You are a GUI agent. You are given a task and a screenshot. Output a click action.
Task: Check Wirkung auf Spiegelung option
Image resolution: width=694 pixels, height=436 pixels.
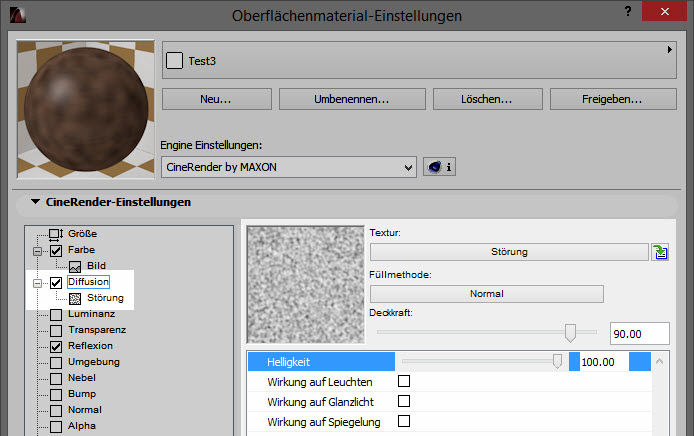point(404,421)
